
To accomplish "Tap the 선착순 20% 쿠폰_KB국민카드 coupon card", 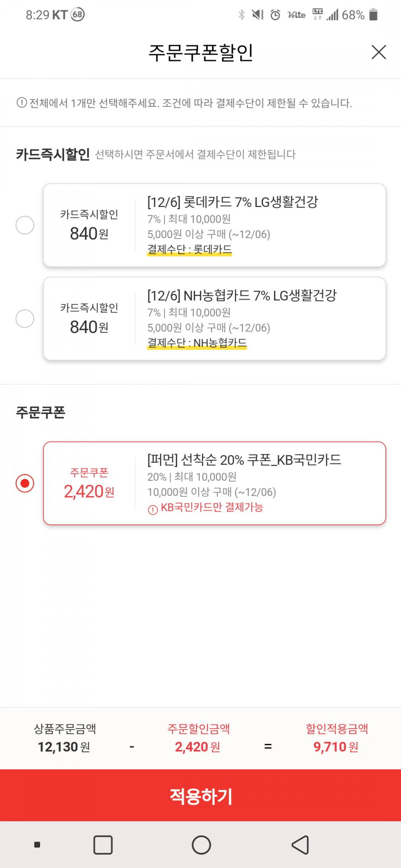I will pos(214,483).
